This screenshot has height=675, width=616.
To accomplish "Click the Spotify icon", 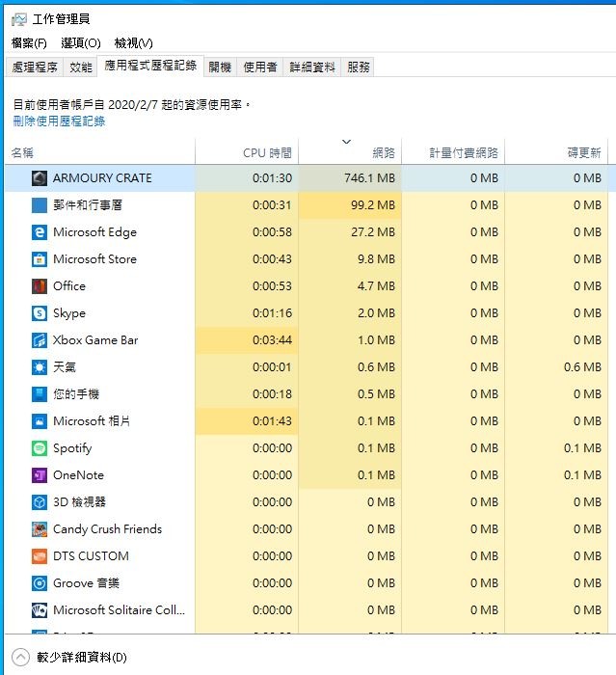I will tap(40, 448).
